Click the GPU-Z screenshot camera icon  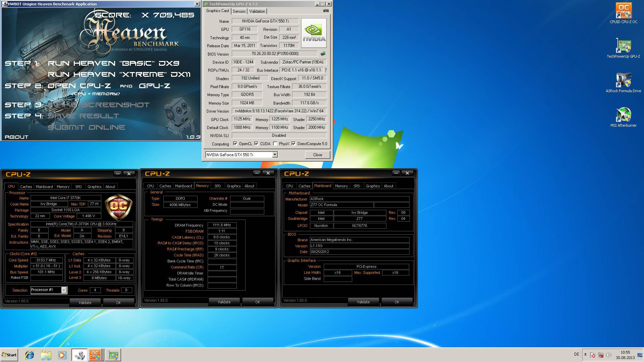(326, 11)
